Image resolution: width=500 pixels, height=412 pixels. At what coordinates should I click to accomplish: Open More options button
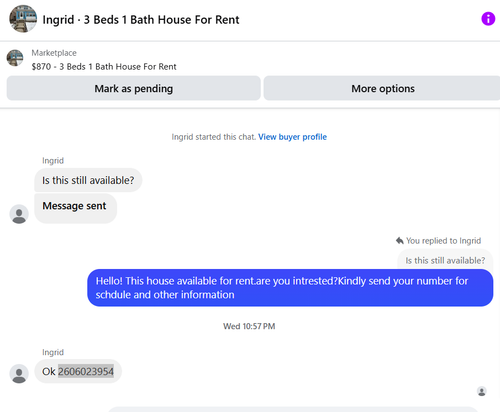coord(382,88)
